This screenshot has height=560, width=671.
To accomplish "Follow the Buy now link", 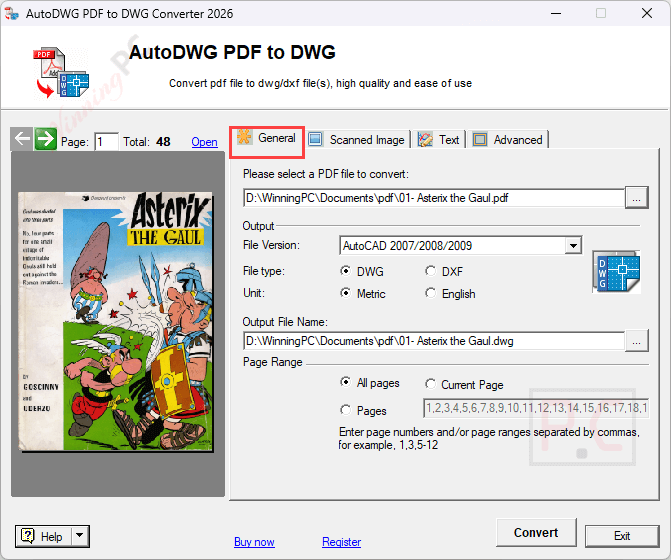I will 254,542.
